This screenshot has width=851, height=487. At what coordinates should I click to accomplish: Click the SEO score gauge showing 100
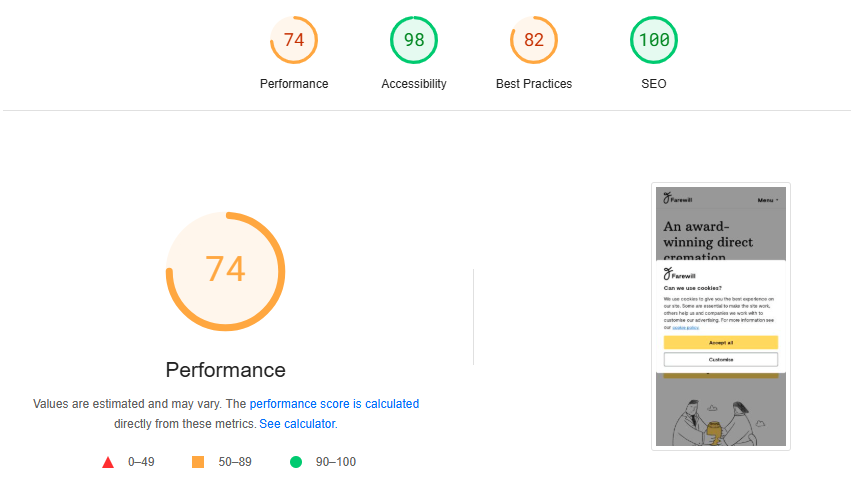tap(653, 40)
